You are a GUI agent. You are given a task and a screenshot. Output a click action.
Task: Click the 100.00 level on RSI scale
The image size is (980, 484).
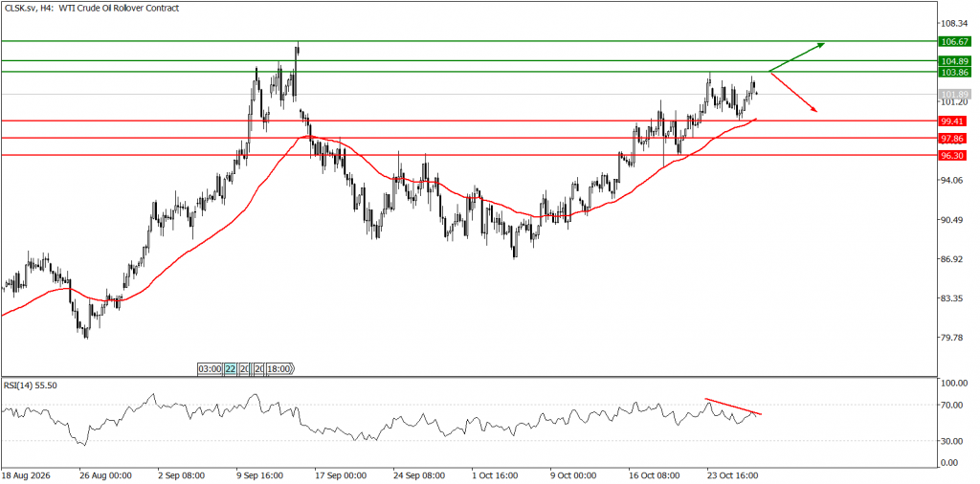click(x=955, y=384)
